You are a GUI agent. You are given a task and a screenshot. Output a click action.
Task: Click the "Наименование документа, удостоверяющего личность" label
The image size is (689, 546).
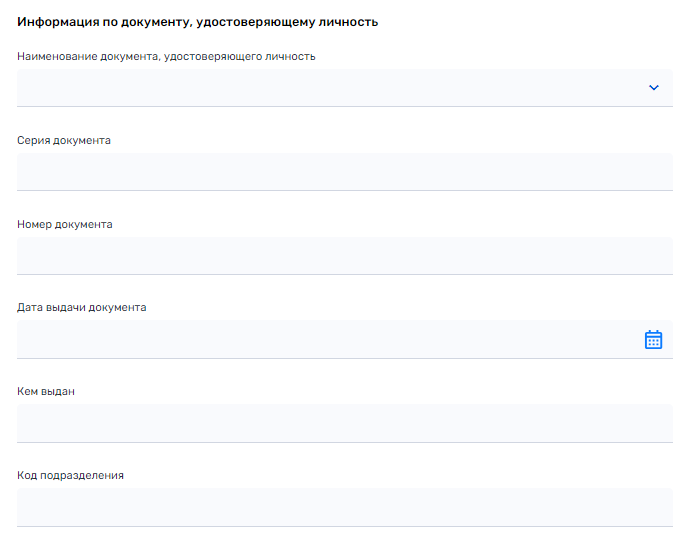(x=166, y=57)
